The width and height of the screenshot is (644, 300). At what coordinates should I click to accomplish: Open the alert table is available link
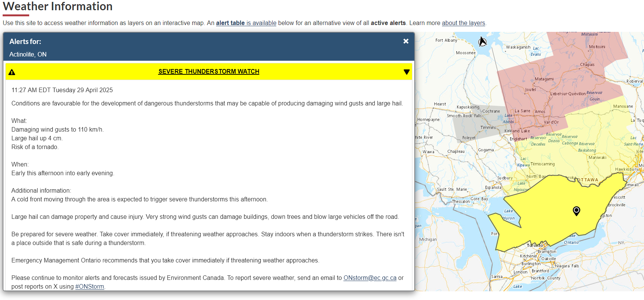pos(246,23)
